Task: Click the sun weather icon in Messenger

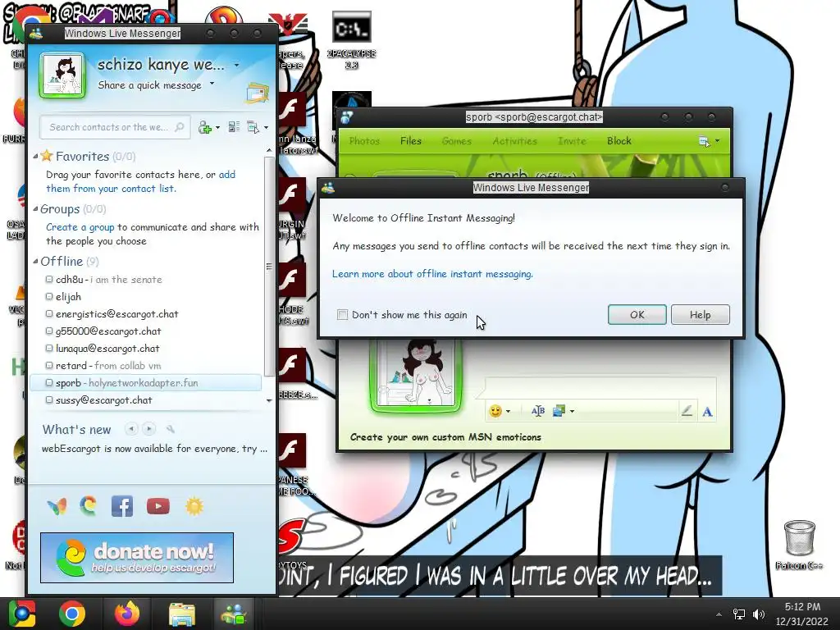Action: click(194, 505)
